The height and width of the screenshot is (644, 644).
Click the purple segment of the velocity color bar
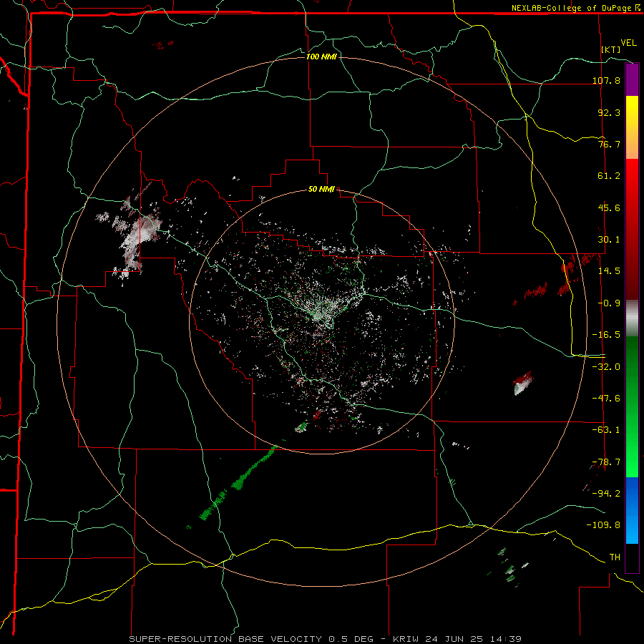pyautogui.click(x=632, y=79)
